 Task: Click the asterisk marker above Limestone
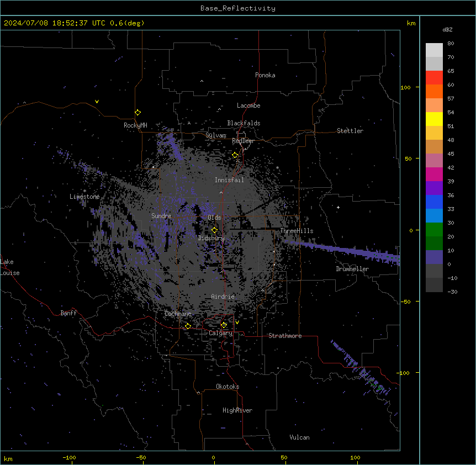coord(84,191)
